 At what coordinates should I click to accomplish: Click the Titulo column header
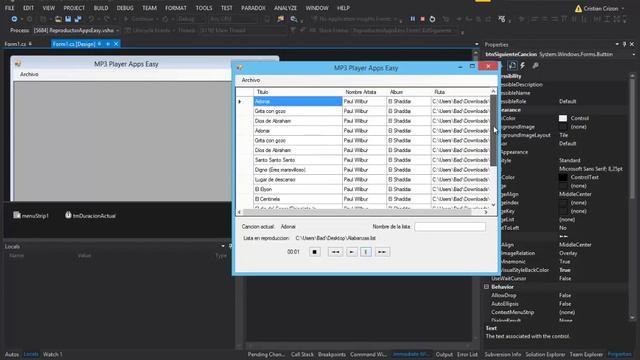coord(298,92)
